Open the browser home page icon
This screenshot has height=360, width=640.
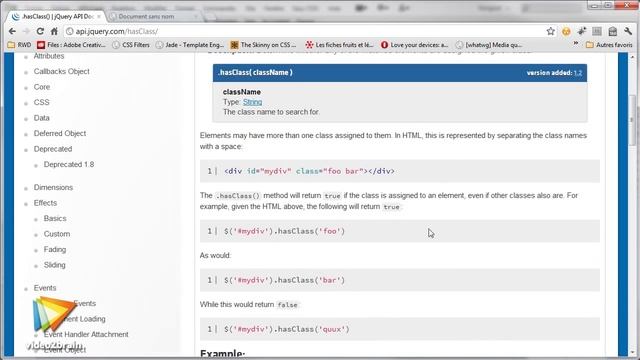coord(54,31)
